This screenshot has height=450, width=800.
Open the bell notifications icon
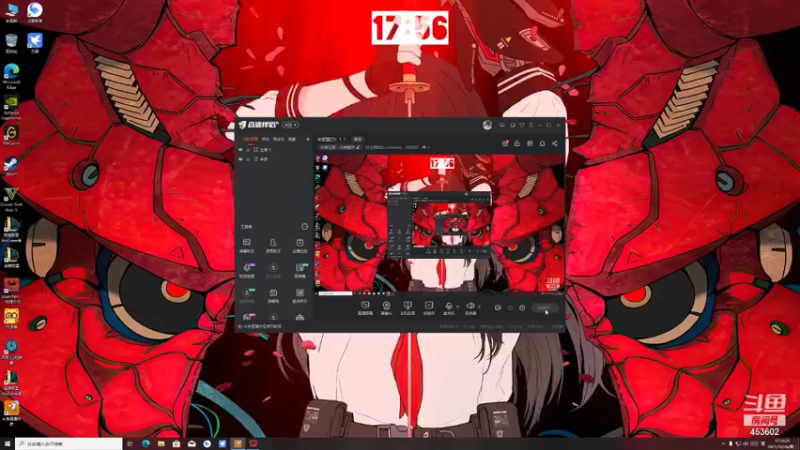click(542, 143)
